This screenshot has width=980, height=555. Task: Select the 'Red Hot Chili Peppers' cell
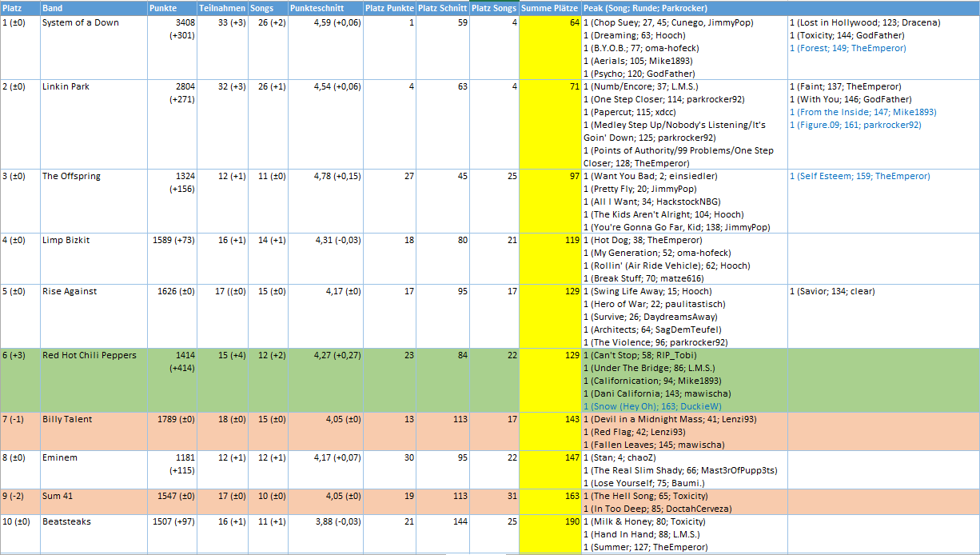94,381
